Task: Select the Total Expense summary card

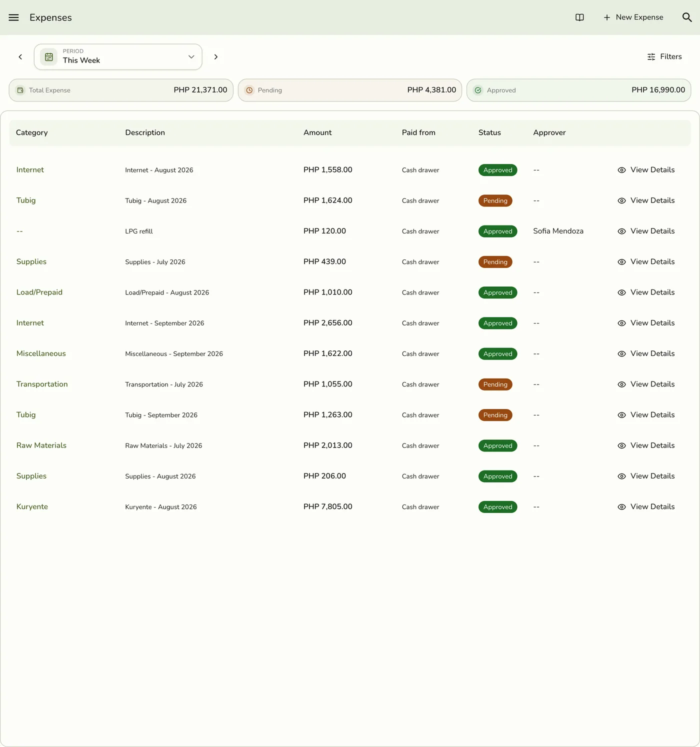Action: click(121, 90)
